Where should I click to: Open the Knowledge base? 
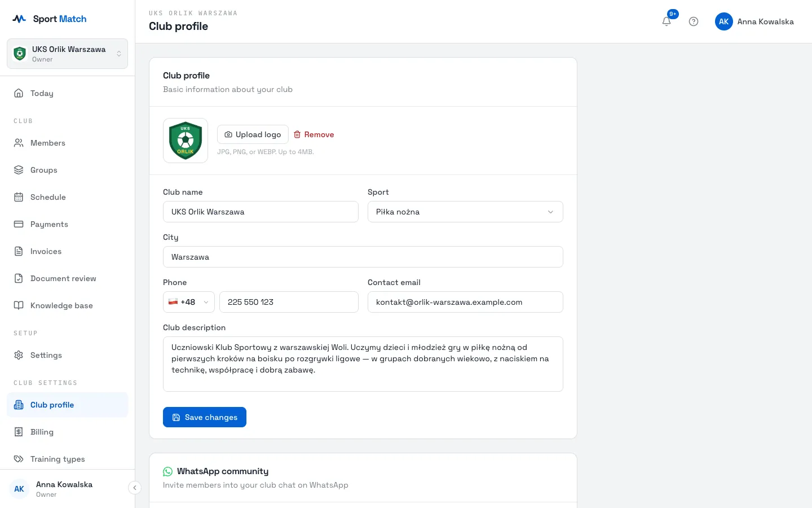[68, 305]
